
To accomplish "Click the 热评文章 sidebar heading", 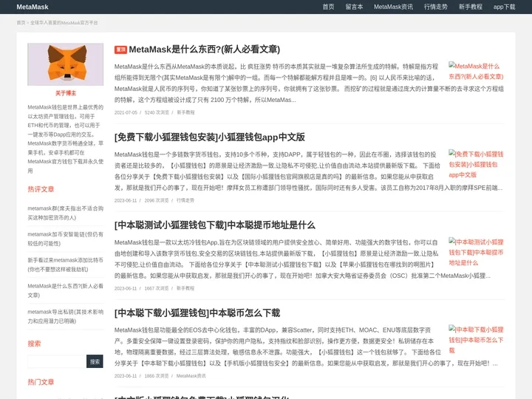I will coord(41,189).
